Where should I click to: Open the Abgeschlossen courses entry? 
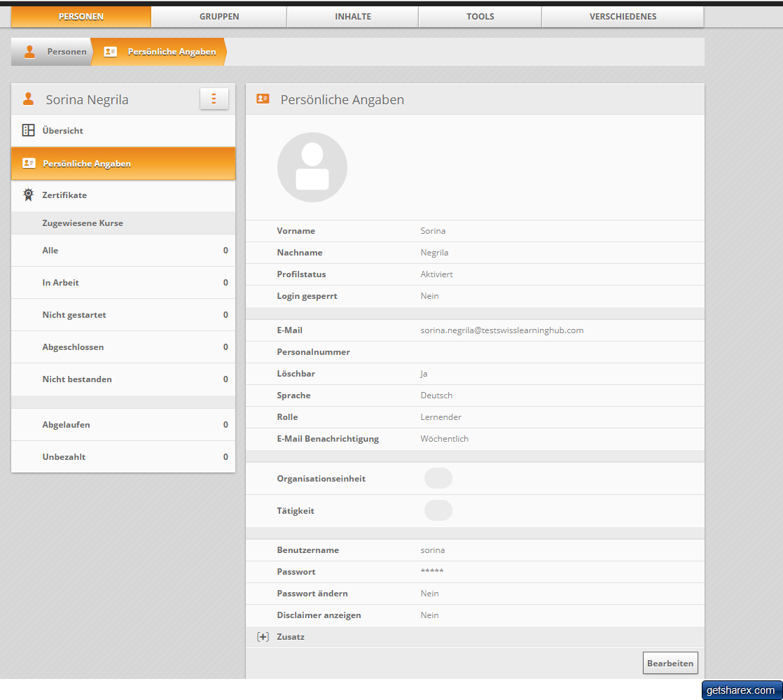pos(123,347)
